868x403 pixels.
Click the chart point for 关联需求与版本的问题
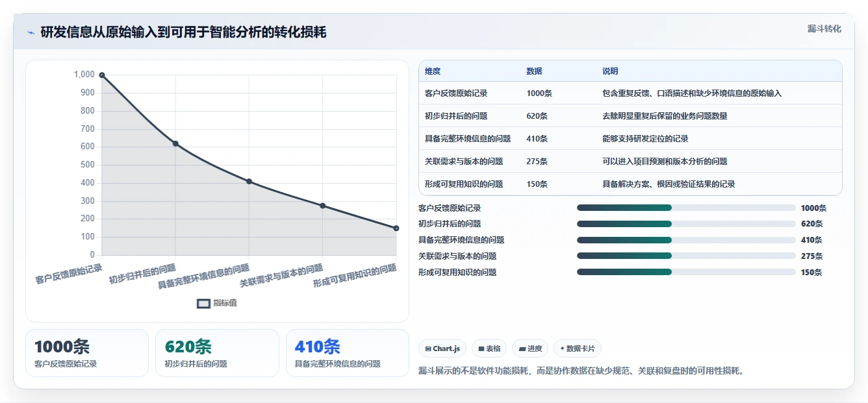coord(323,206)
